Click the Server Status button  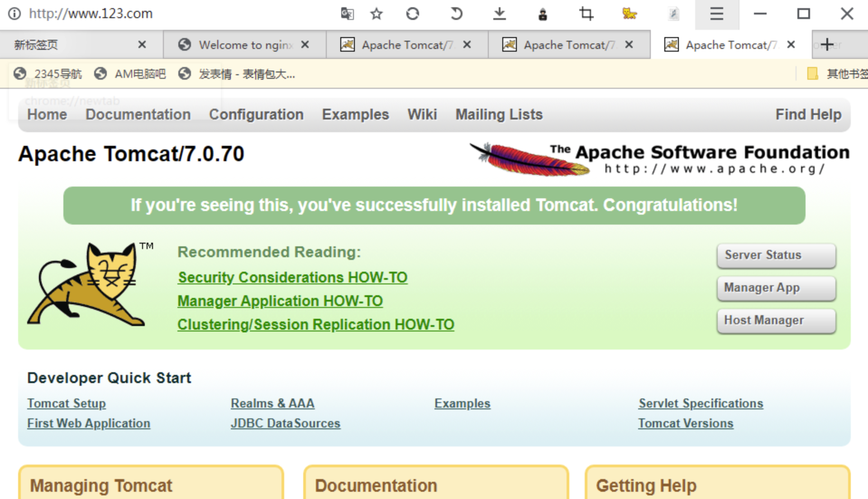click(776, 255)
